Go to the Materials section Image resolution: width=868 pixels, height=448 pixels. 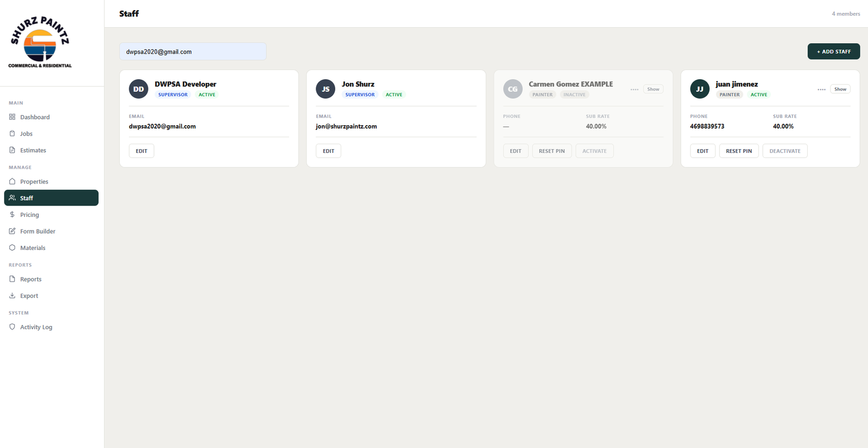[51, 248]
